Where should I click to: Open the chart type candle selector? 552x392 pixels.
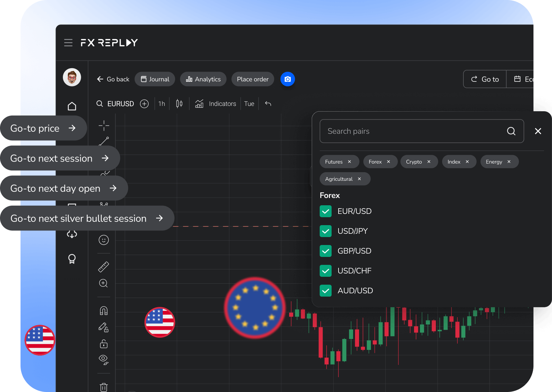(x=179, y=104)
